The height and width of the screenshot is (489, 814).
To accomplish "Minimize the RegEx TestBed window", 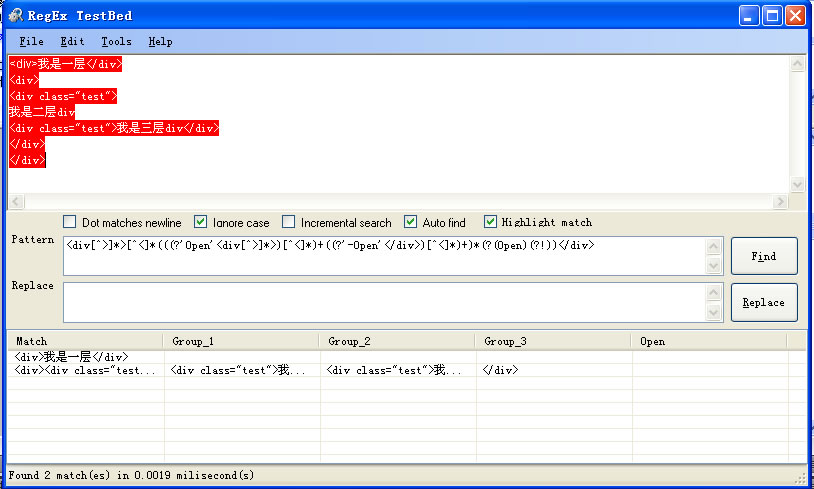I will pyautogui.click(x=749, y=16).
